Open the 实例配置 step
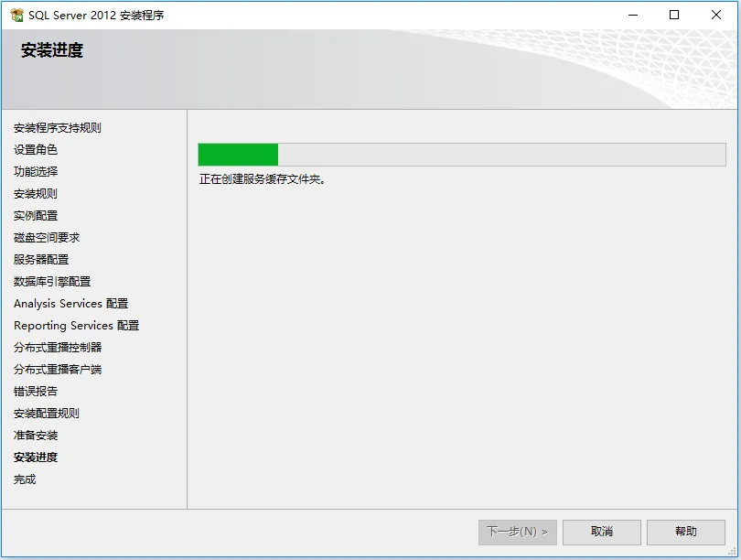Image resolution: width=741 pixels, height=560 pixels. pos(36,216)
